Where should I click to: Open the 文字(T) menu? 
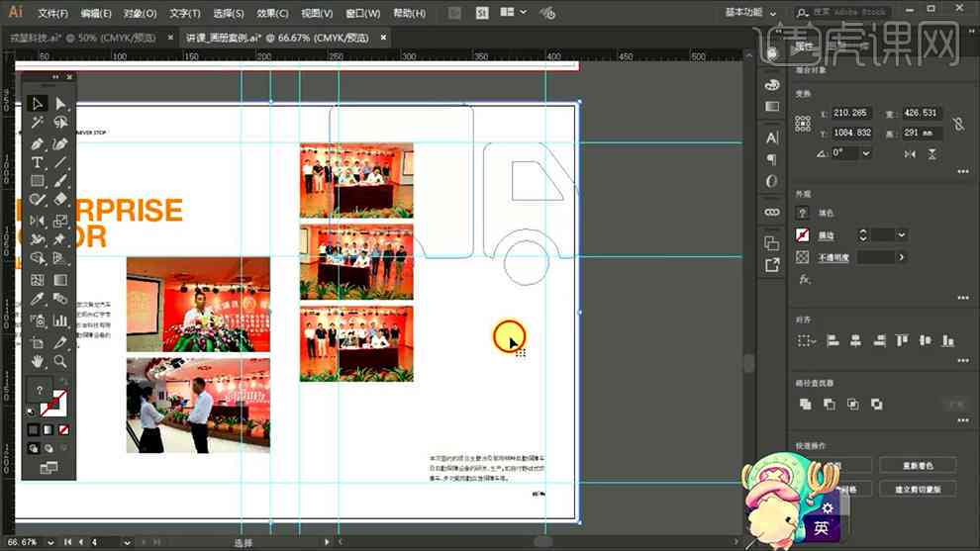[184, 13]
